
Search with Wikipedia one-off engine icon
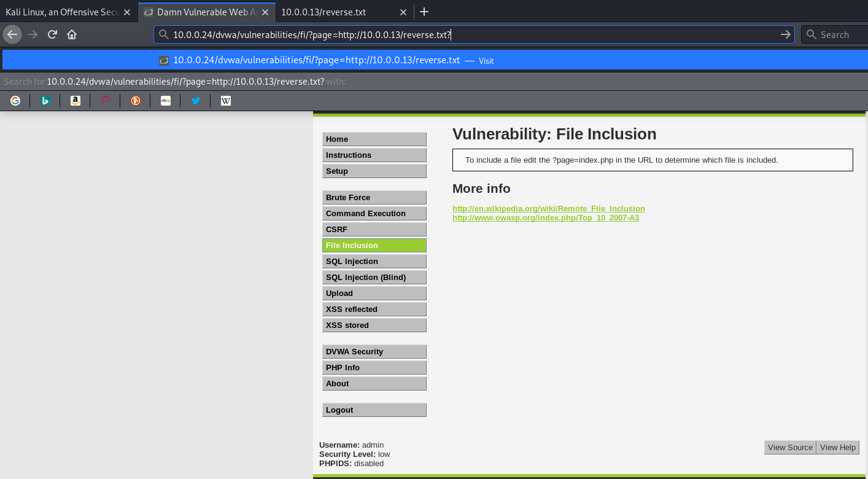225,101
